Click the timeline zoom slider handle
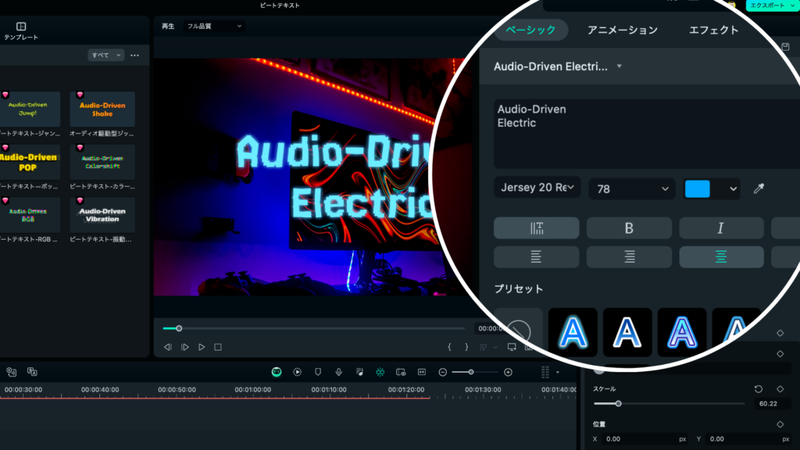 [x=471, y=372]
